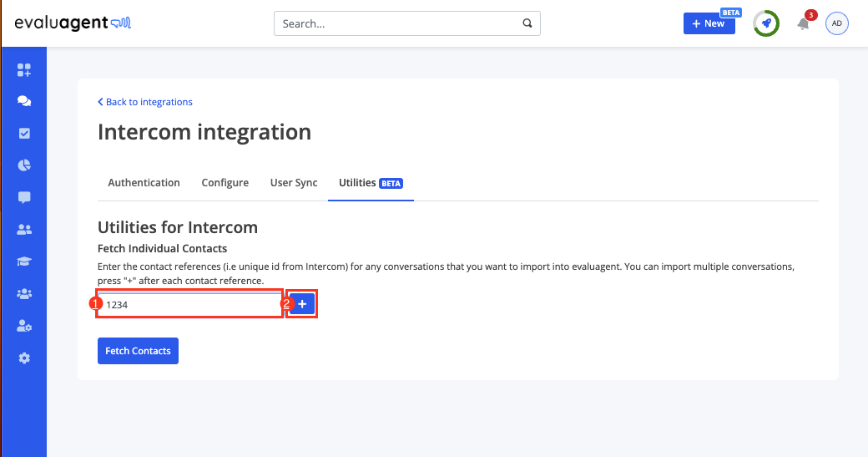Go back to integrations link

click(145, 102)
